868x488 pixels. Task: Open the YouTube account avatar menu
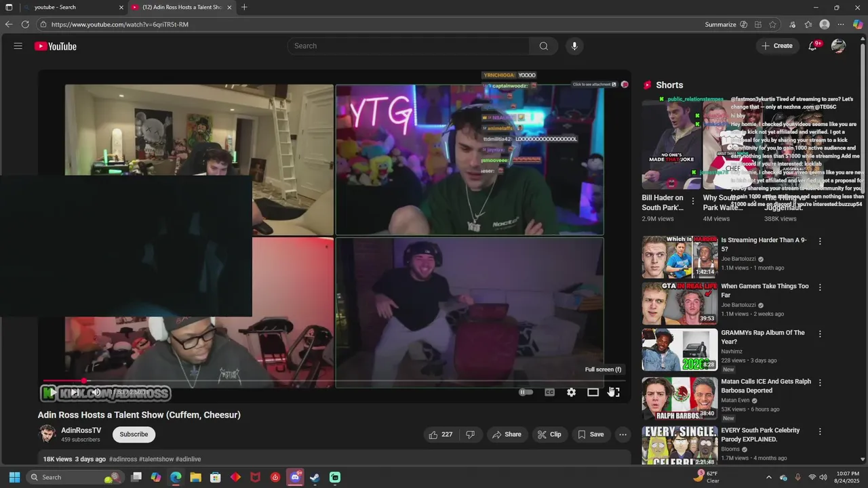tap(839, 46)
